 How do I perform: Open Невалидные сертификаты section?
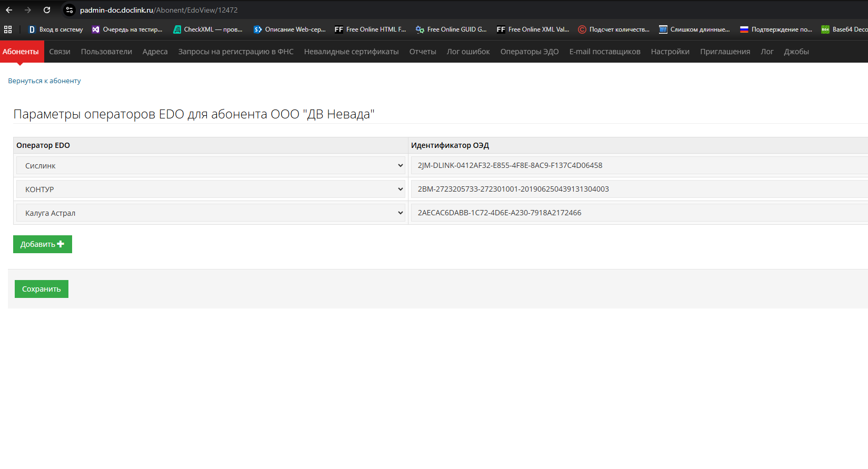351,52
